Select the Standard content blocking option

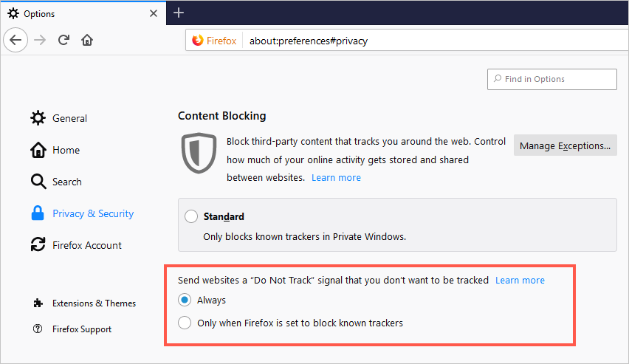(x=191, y=216)
